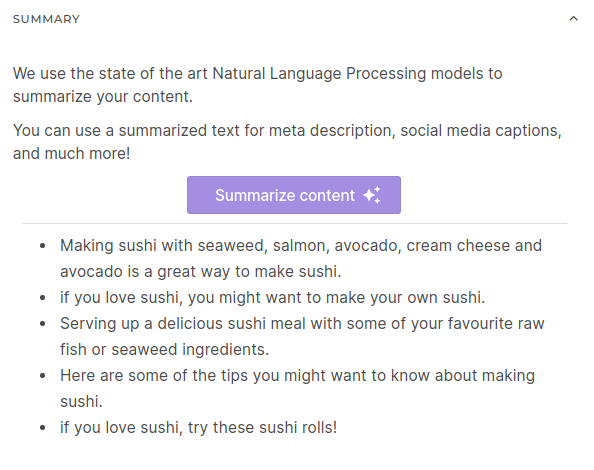594x470 pixels.
Task: Click the 'You can use a summarized text' paragraph
Action: [287, 142]
